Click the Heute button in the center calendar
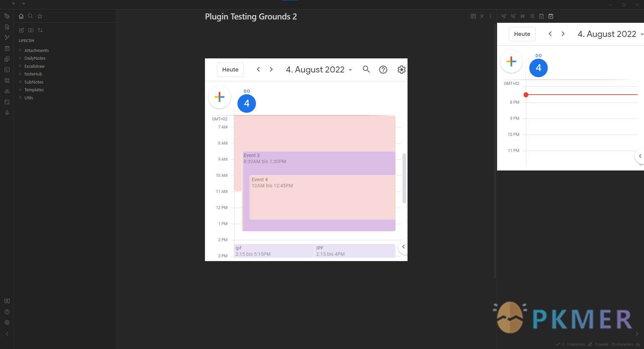Image resolution: width=644 pixels, height=349 pixels. click(230, 69)
